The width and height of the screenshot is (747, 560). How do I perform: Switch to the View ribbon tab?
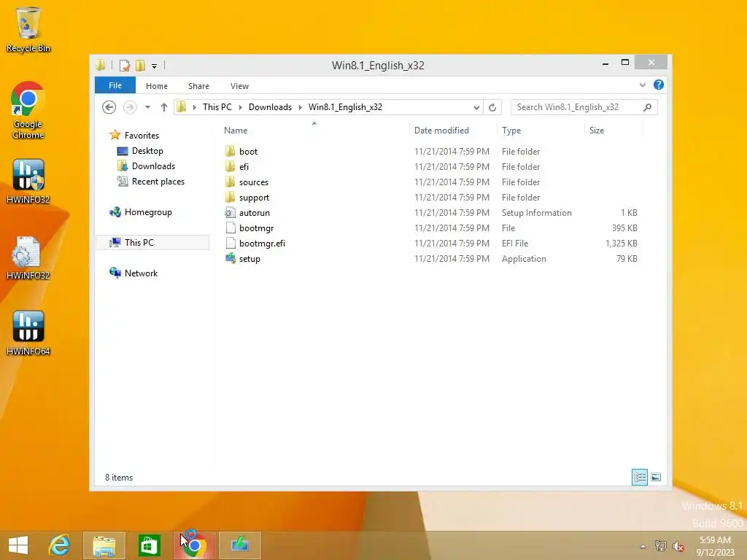click(239, 86)
